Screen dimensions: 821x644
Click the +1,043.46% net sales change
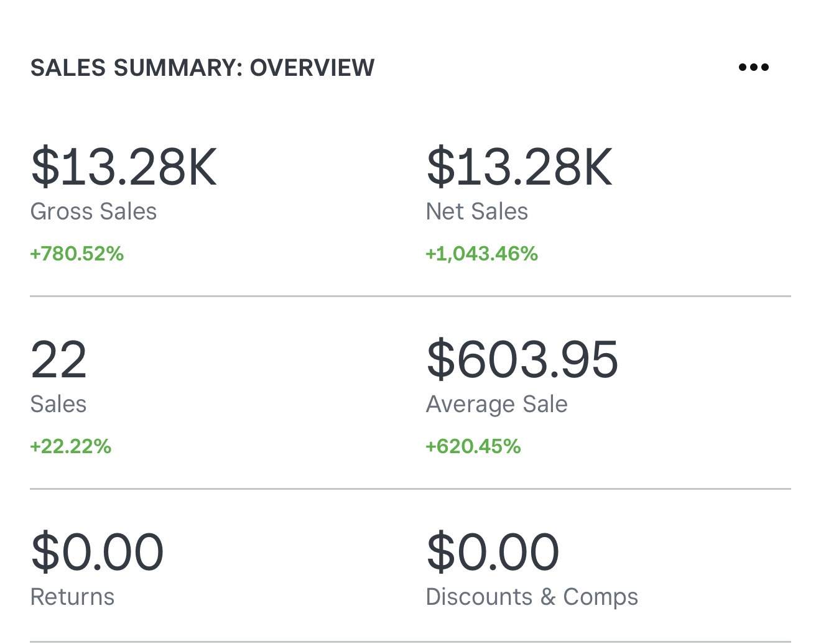pos(481,254)
